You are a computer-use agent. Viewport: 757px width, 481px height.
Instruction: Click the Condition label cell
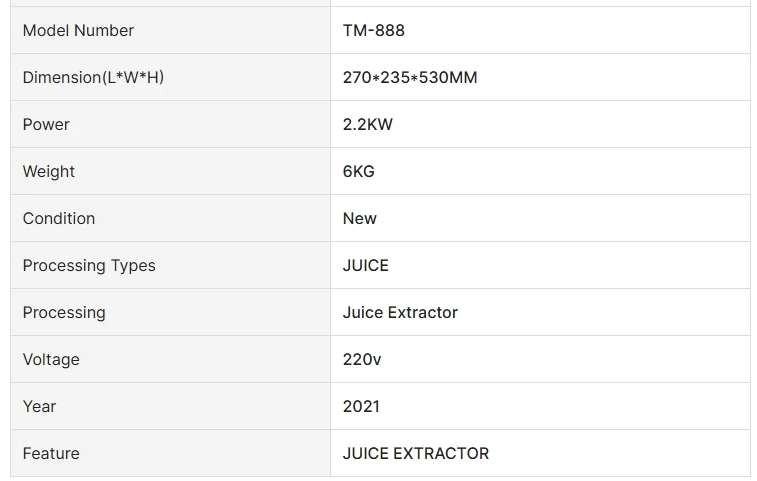coord(59,218)
